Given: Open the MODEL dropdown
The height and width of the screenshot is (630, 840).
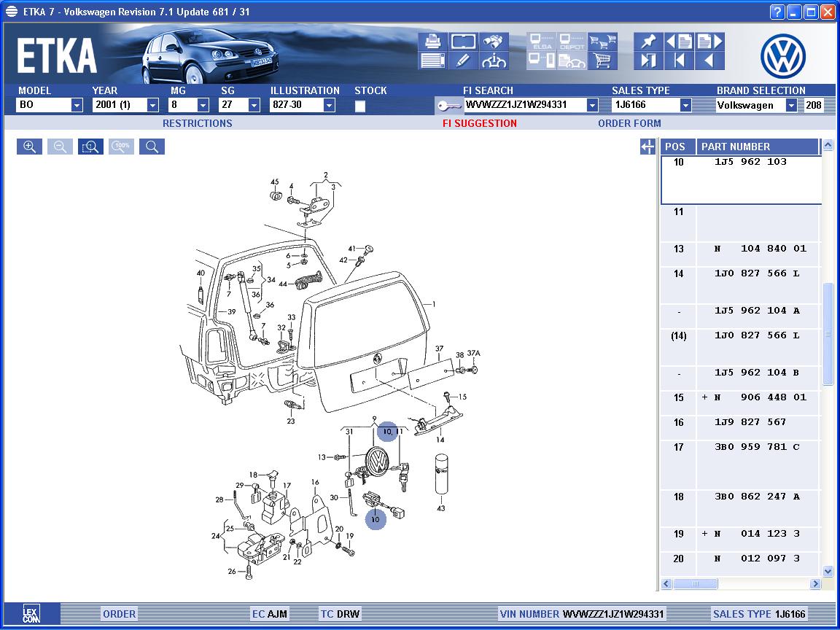Looking at the screenshot, I should 77,105.
